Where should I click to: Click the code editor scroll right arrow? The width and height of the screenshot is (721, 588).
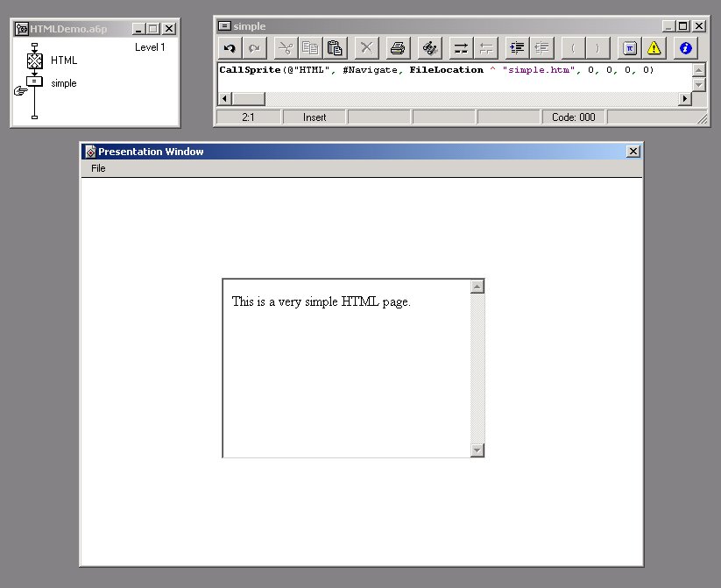point(685,98)
